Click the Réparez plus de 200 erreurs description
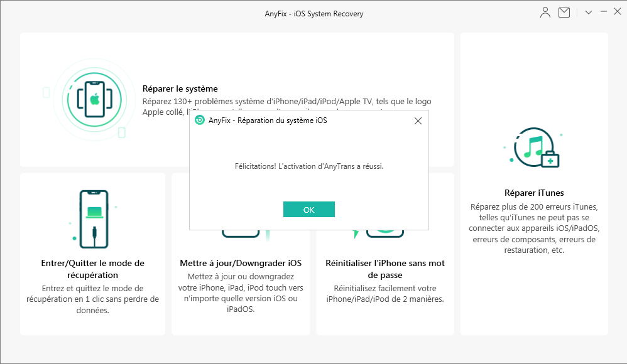The image size is (627, 364). [534, 228]
